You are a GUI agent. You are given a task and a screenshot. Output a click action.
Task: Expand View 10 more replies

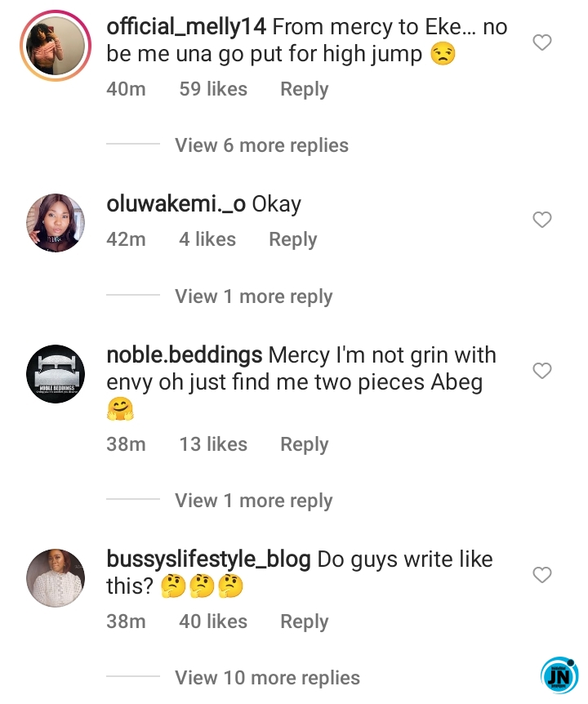268,678
